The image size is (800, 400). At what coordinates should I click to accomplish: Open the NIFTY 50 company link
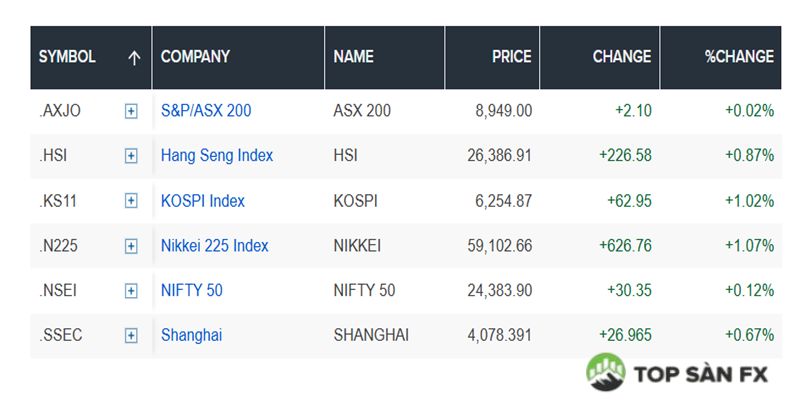(192, 291)
